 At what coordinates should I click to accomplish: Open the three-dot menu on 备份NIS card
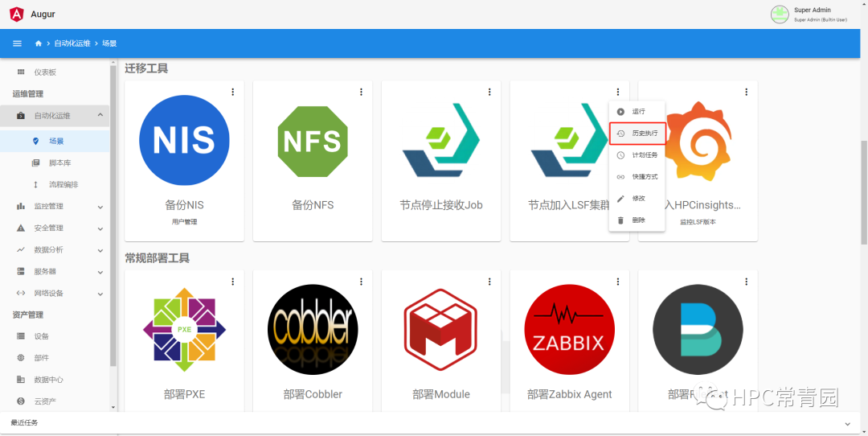pyautogui.click(x=232, y=92)
